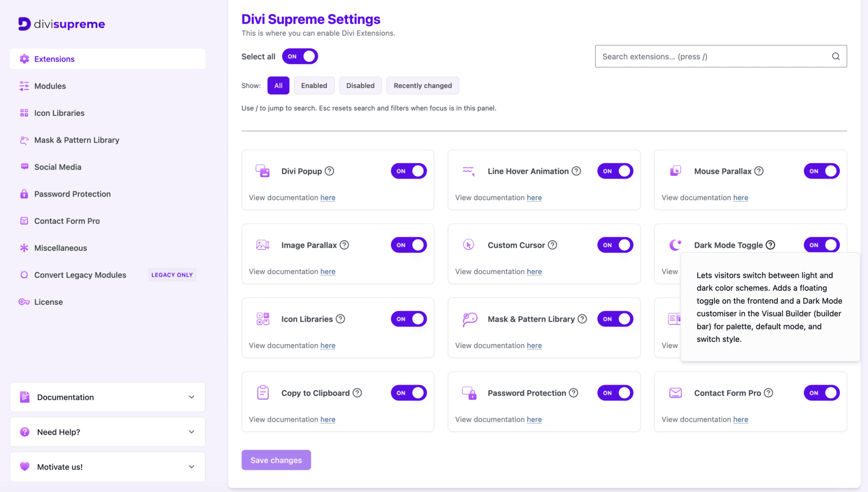The image size is (868, 492).
Task: Open the Modules sidebar menu
Action: 107,86
